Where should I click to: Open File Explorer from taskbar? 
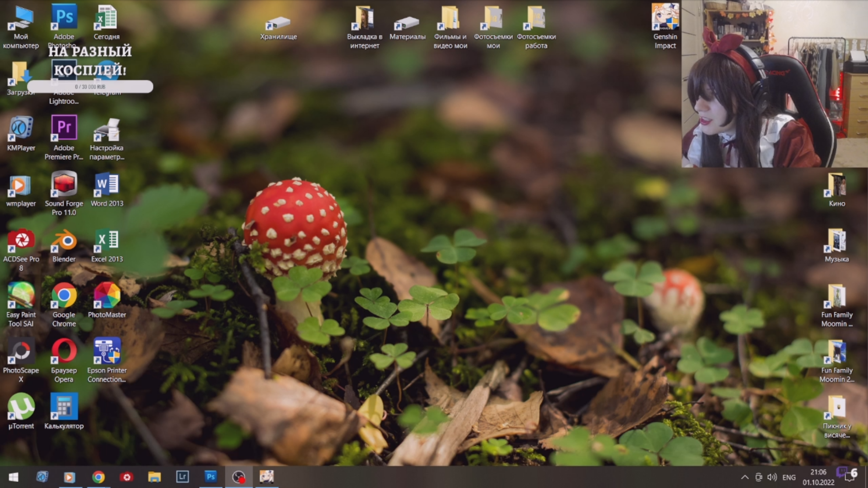(x=154, y=477)
